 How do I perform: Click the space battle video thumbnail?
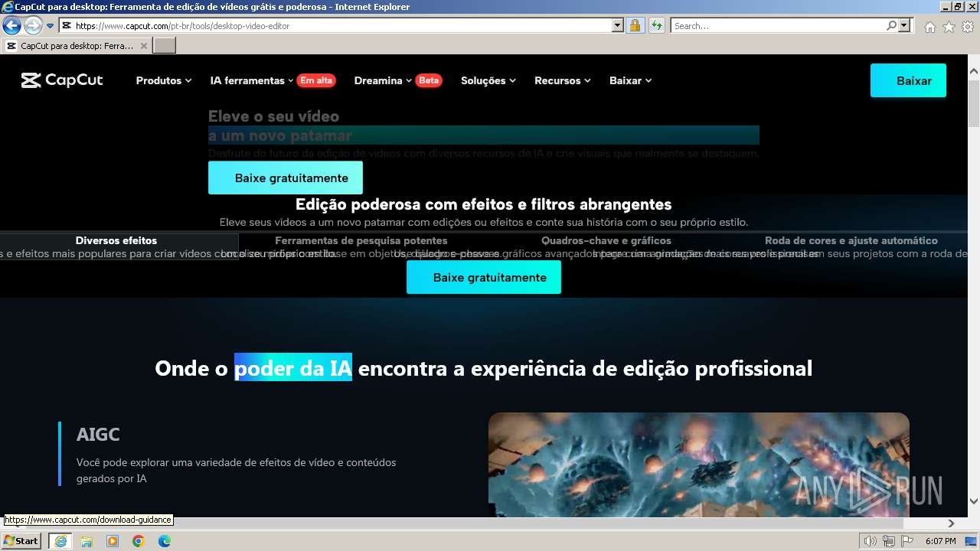tap(699, 465)
